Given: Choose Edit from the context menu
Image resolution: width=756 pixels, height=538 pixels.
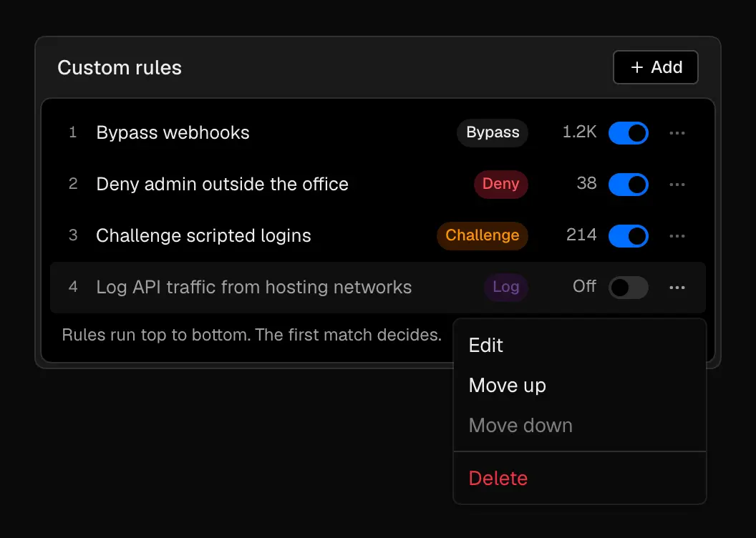Looking at the screenshot, I should tap(580, 346).
